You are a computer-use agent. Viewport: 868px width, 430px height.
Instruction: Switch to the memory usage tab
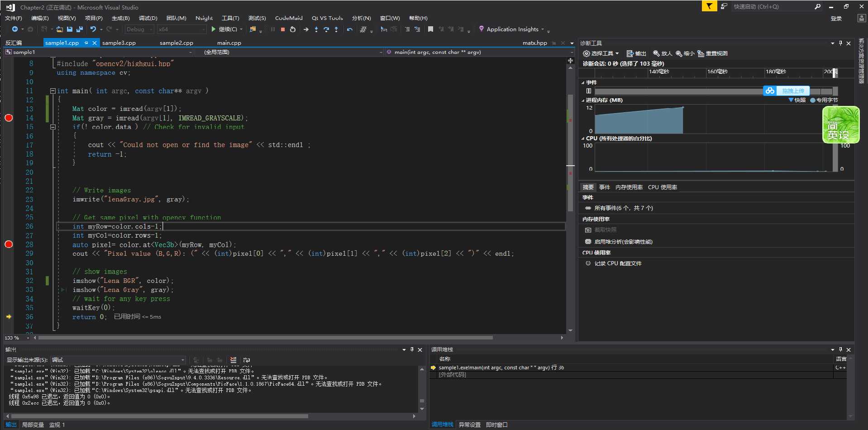pos(629,187)
